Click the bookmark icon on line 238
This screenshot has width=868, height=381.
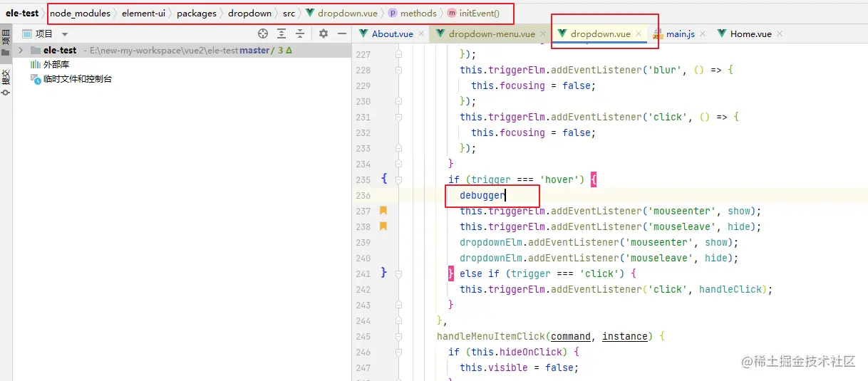383,226
